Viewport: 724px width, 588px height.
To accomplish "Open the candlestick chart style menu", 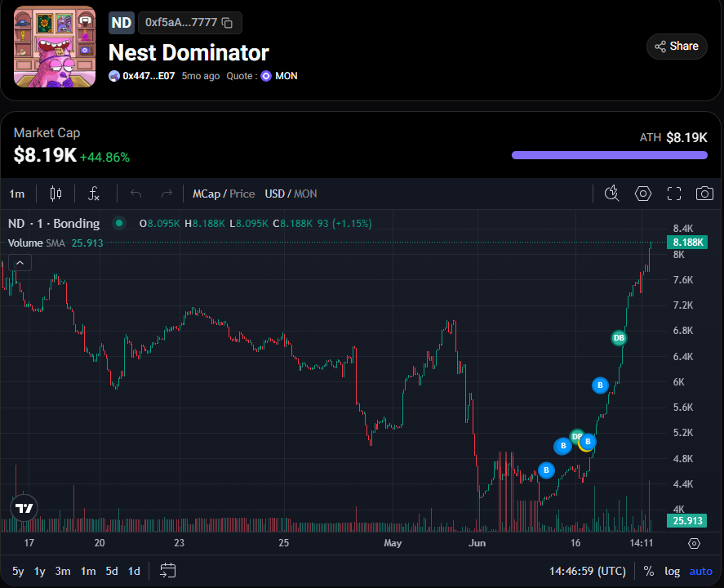I will pos(56,194).
